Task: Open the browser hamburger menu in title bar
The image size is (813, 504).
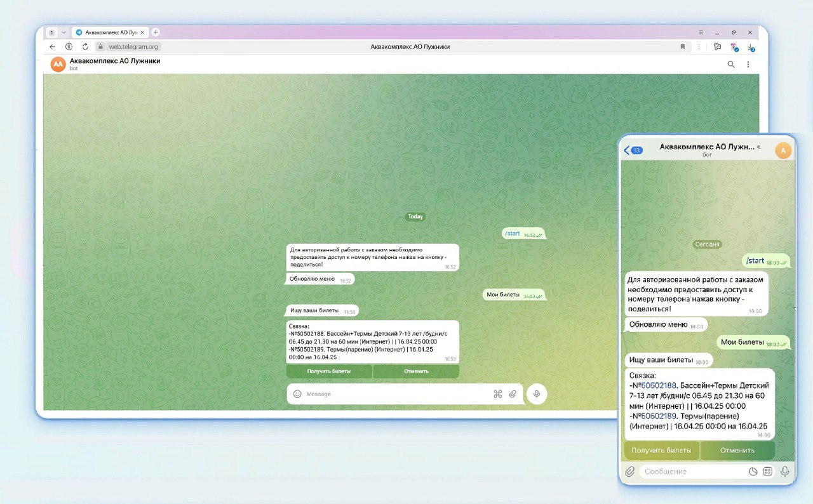Action: tap(701, 32)
